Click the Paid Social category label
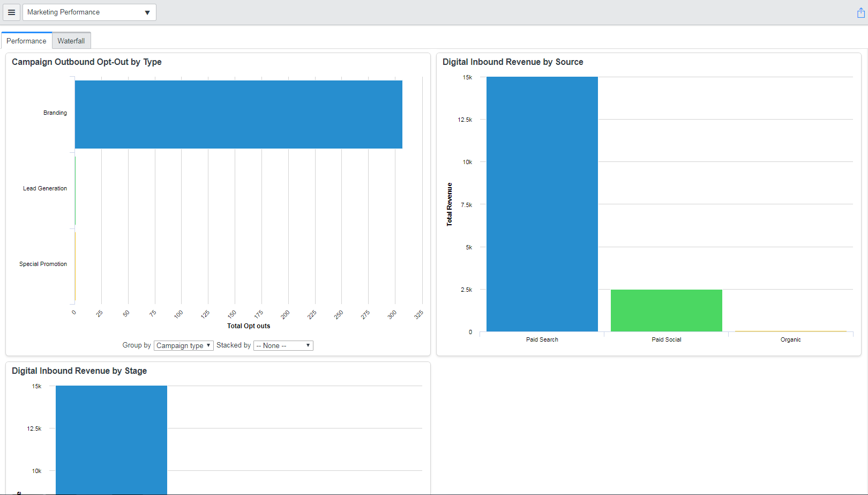 [x=667, y=339]
